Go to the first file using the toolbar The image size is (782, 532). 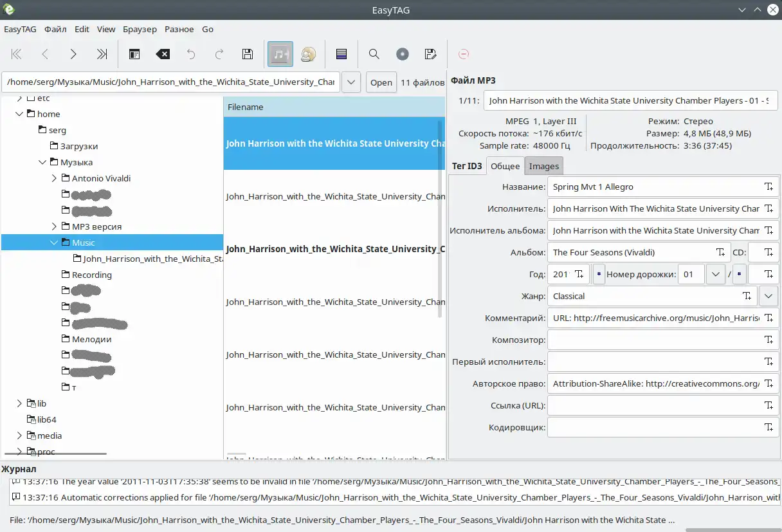(17, 55)
